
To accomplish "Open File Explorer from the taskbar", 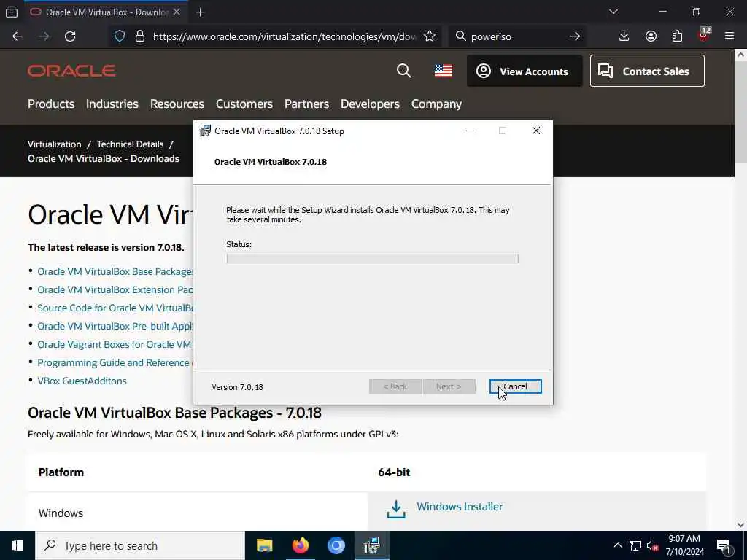I will tap(264, 545).
